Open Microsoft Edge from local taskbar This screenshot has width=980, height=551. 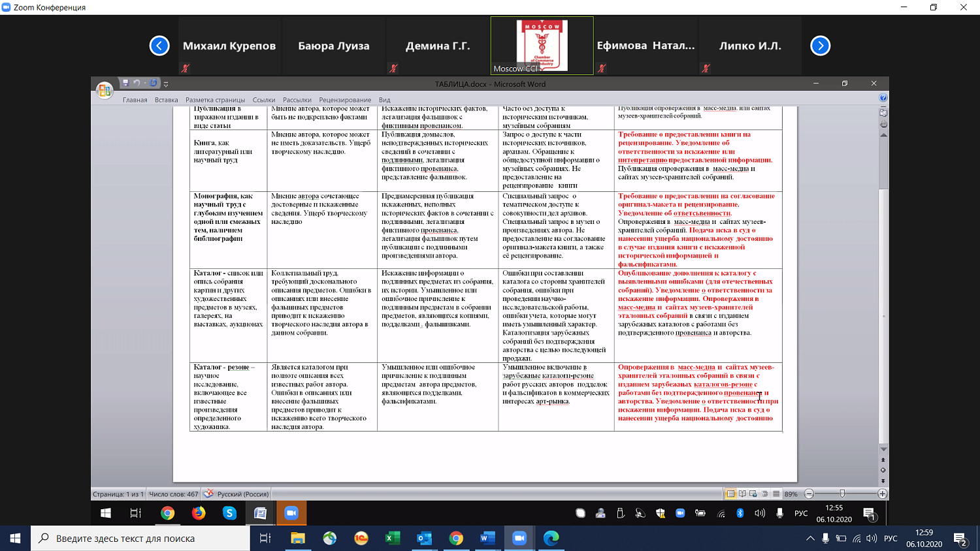(551, 539)
